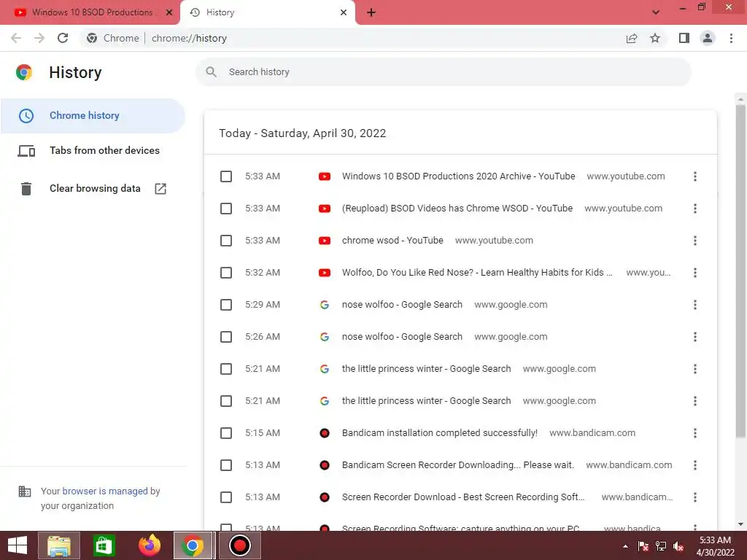The height and width of the screenshot is (560, 747).
Task: Click YouTube favicon of chrome wsod entry
Action: point(325,241)
